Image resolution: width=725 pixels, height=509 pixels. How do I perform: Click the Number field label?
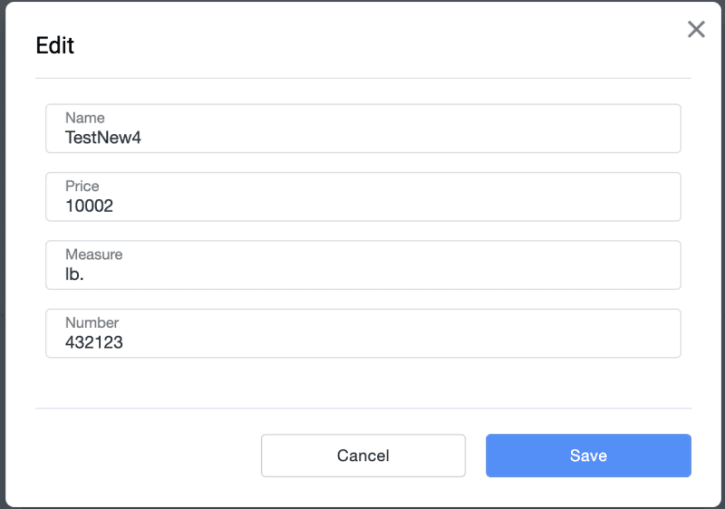coord(92,322)
